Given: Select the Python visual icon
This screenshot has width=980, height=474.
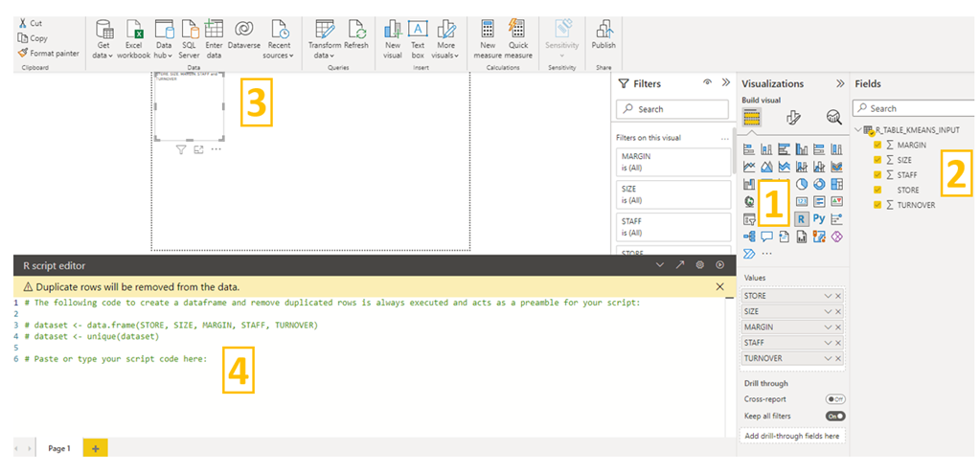Looking at the screenshot, I should click(x=819, y=218).
